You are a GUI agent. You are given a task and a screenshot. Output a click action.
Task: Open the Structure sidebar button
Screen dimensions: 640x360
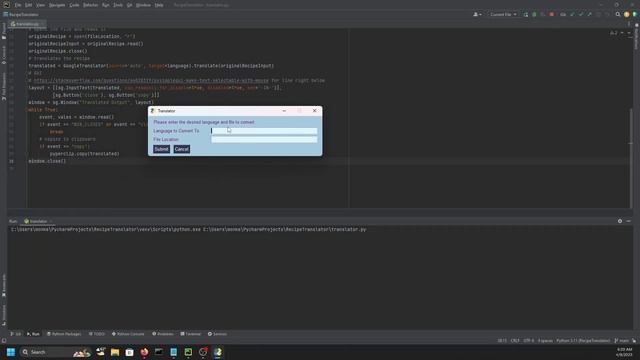[4, 315]
